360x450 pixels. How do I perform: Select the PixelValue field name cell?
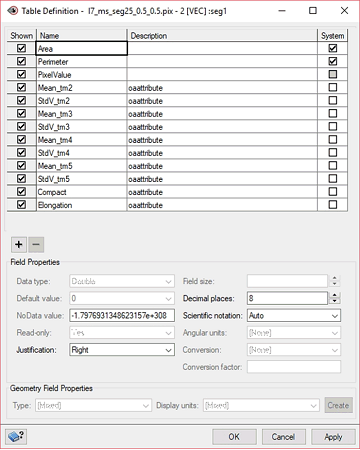[x=82, y=74]
